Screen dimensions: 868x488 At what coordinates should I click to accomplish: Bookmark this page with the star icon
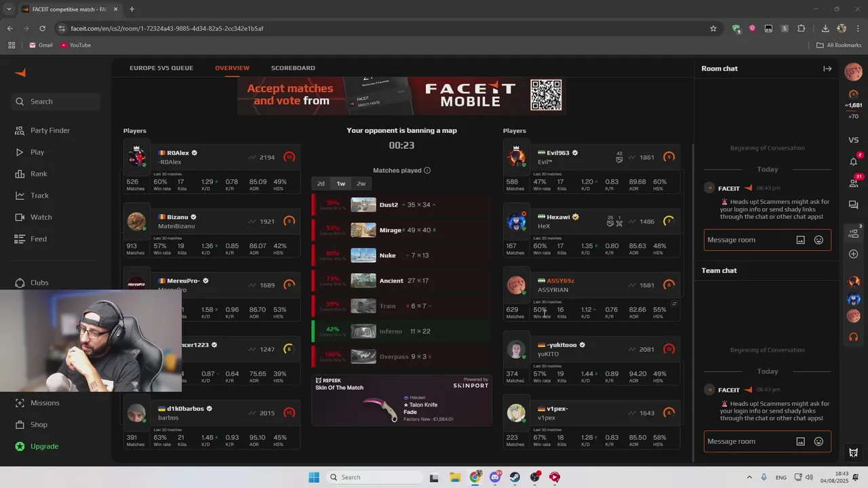[x=713, y=28]
